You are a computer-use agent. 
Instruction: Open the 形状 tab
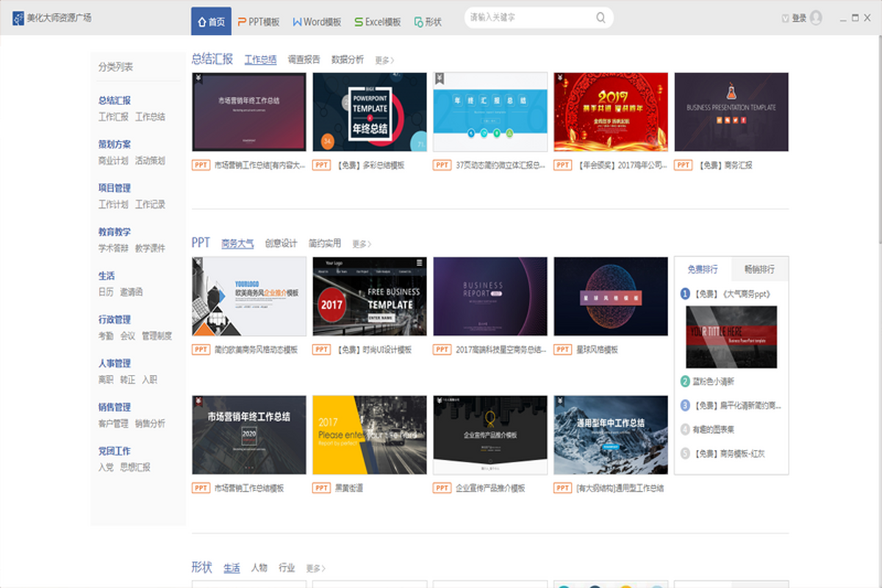[428, 22]
